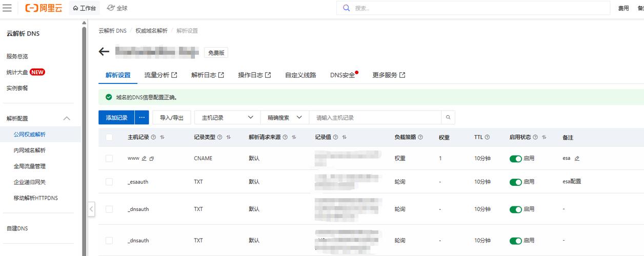The width and height of the screenshot is (644, 256).
Task: Click the magnifier icon in top search bar
Action: (346, 8)
